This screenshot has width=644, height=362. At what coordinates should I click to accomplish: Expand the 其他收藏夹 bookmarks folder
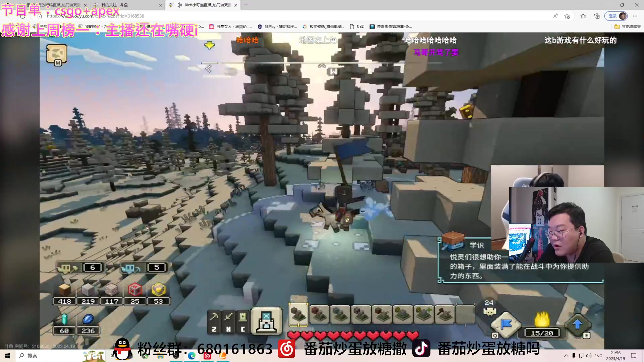(x=628, y=26)
